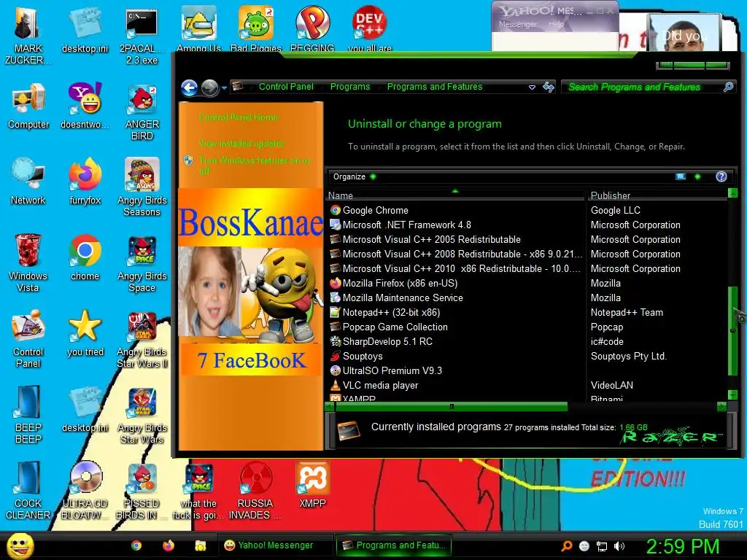Select Mozilla Maintenance Service entry
This screenshot has height=560, width=747.
pyautogui.click(x=403, y=297)
